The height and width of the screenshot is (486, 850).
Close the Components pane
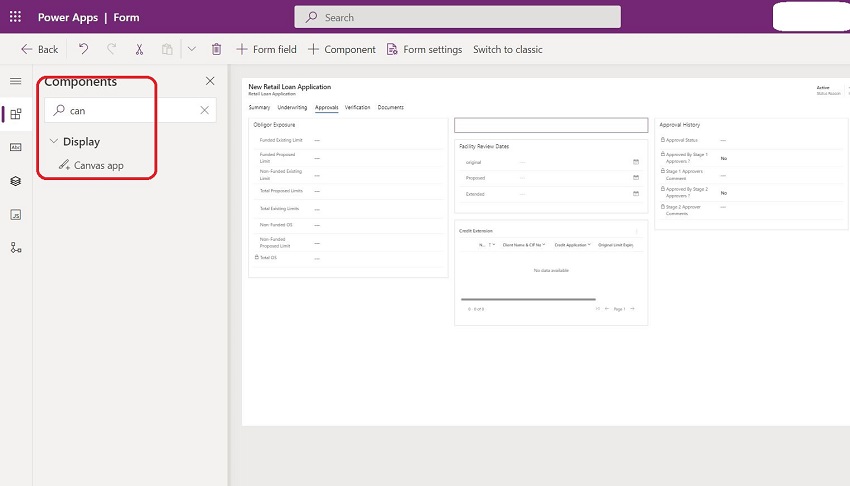click(210, 81)
